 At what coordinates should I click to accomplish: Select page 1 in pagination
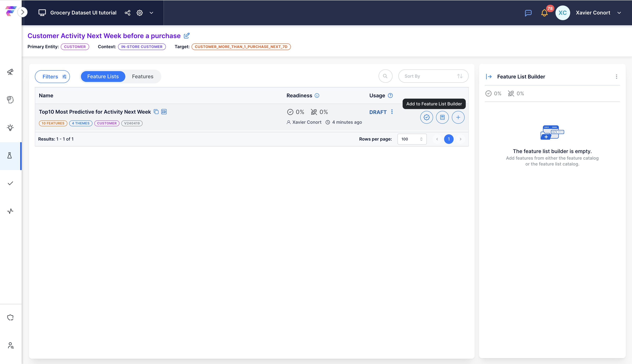[x=449, y=139]
